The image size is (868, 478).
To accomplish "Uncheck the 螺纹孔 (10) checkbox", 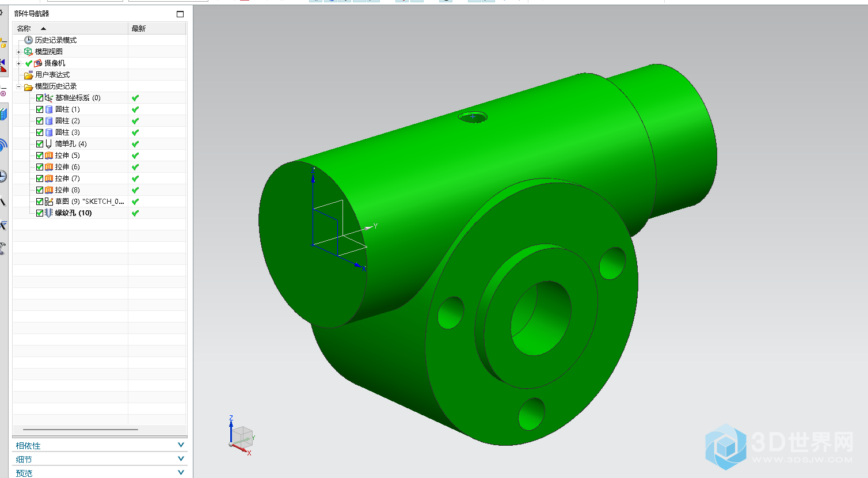I will 40,213.
